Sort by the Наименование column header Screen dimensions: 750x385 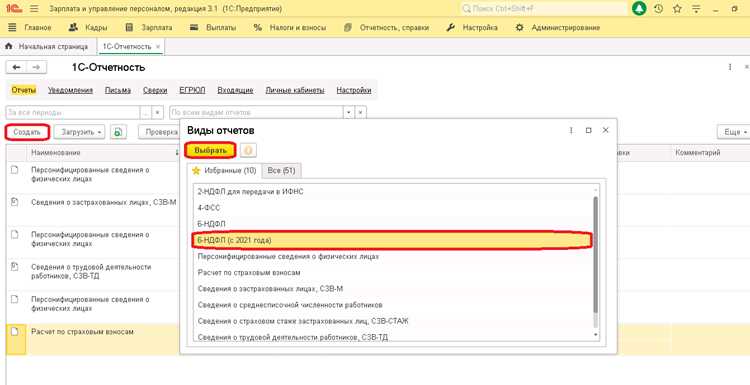[x=55, y=153]
